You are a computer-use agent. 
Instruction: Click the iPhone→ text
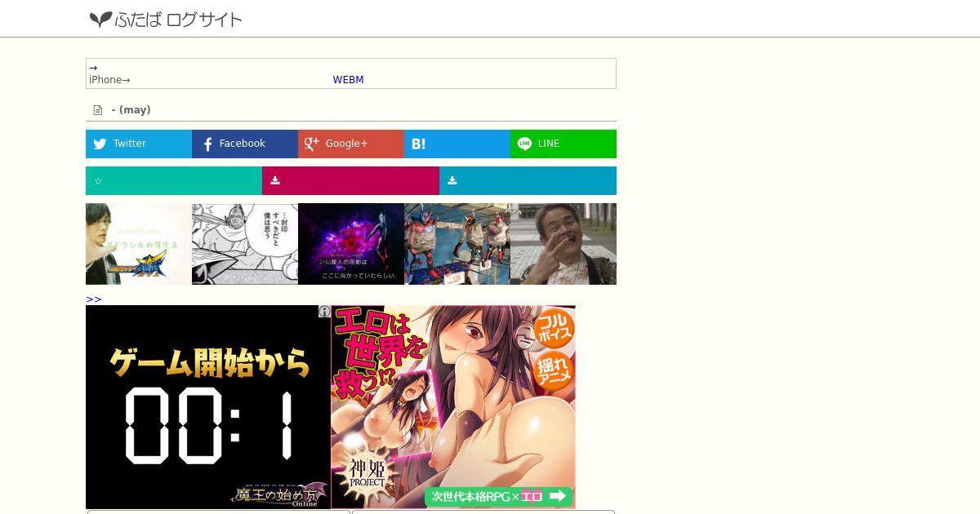point(109,80)
